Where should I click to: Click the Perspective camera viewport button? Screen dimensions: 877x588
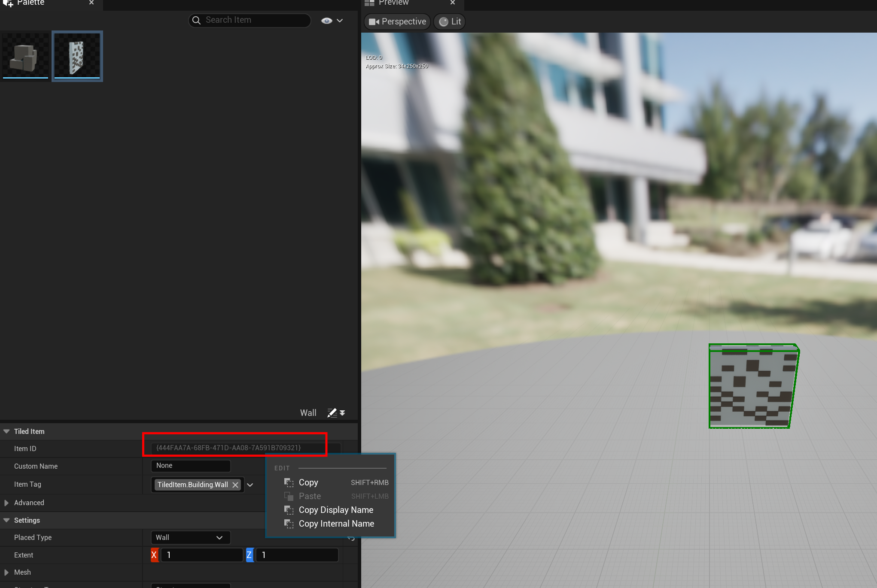coord(398,21)
